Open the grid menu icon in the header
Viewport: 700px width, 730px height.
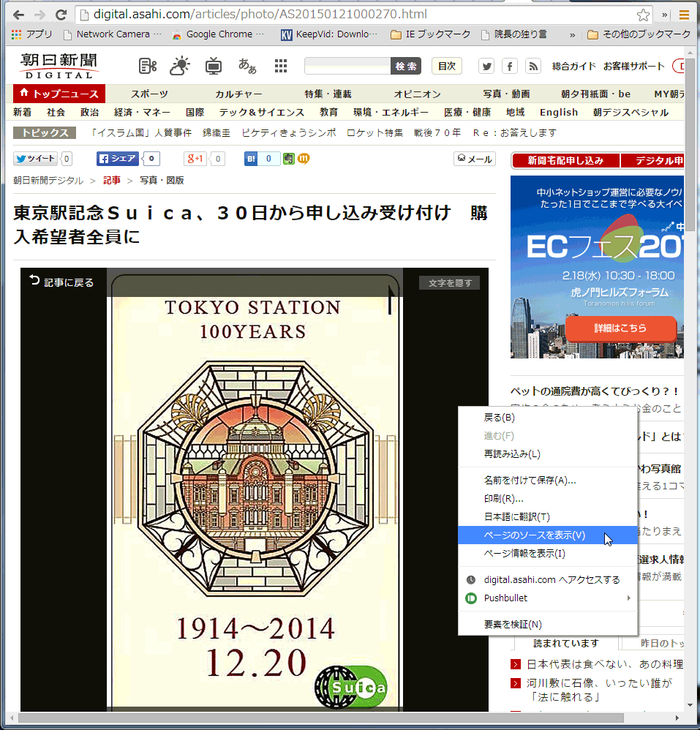coord(281,66)
